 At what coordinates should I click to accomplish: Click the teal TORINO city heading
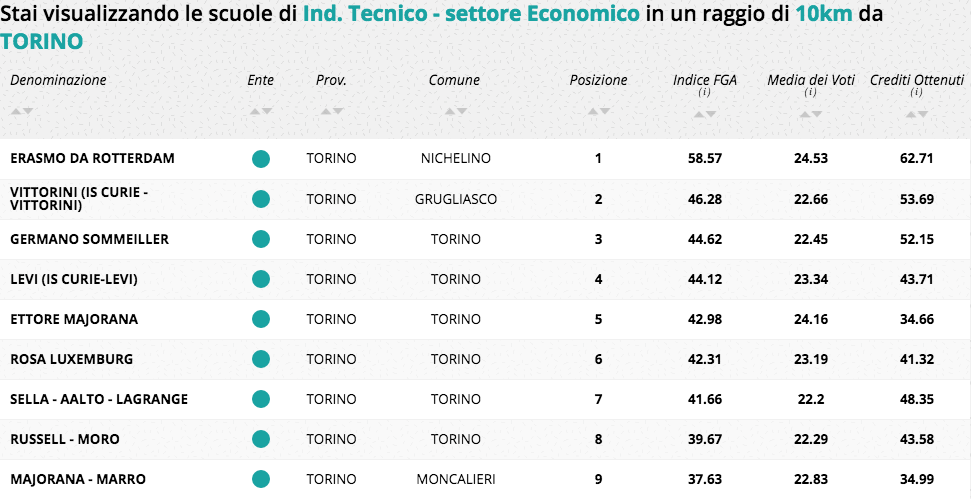click(42, 41)
